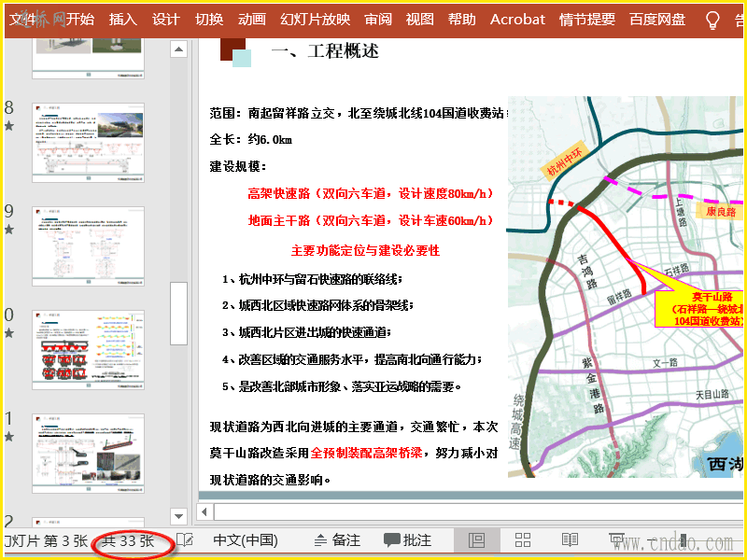Open the 审阅 review tab
Image resolution: width=747 pixels, height=560 pixels.
[378, 19]
